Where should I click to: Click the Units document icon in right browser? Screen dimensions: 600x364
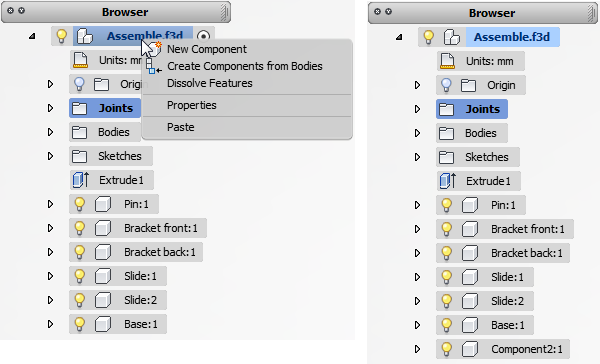[x=447, y=61]
